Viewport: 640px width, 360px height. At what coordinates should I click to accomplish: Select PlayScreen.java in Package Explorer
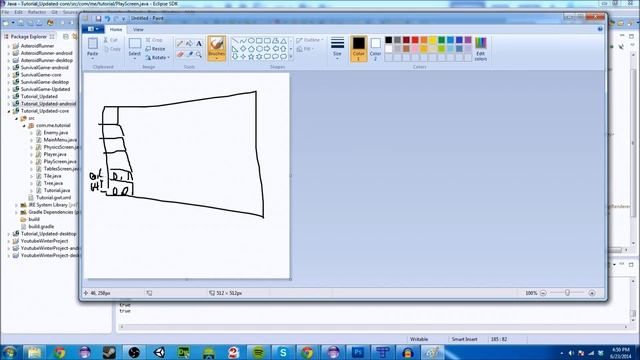click(x=60, y=162)
